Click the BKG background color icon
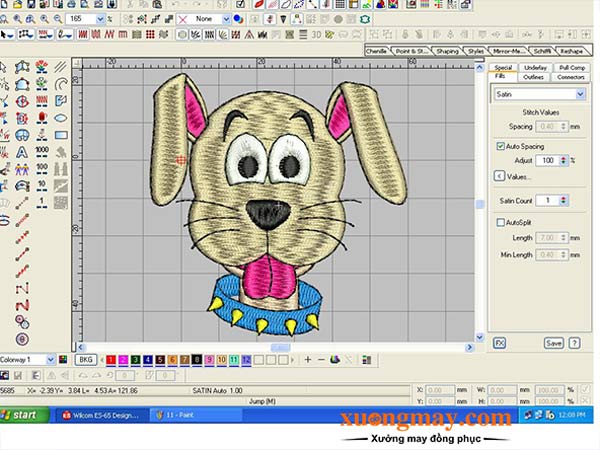 (x=86, y=359)
